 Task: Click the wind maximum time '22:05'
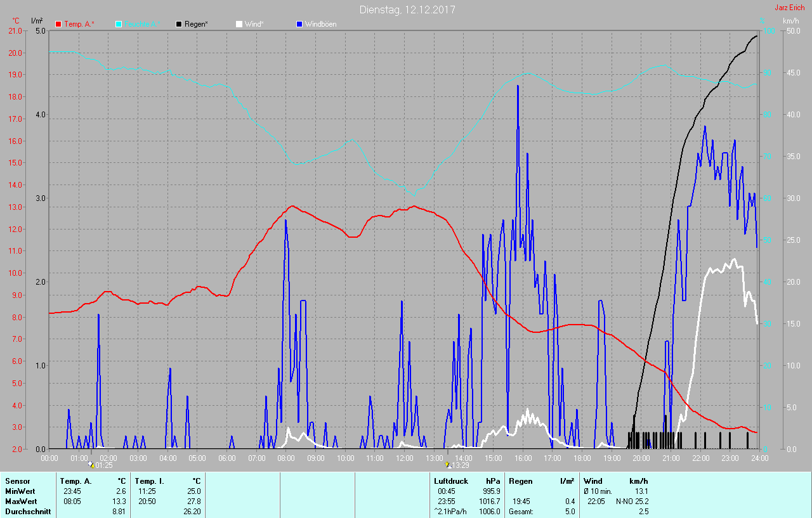(596, 502)
